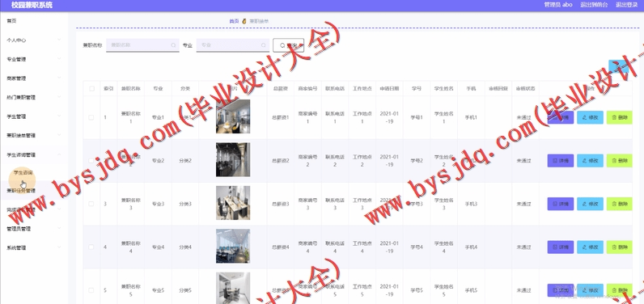644x304 pixels.
Task: Click 学号2 cell in row 2
Action: (x=417, y=161)
